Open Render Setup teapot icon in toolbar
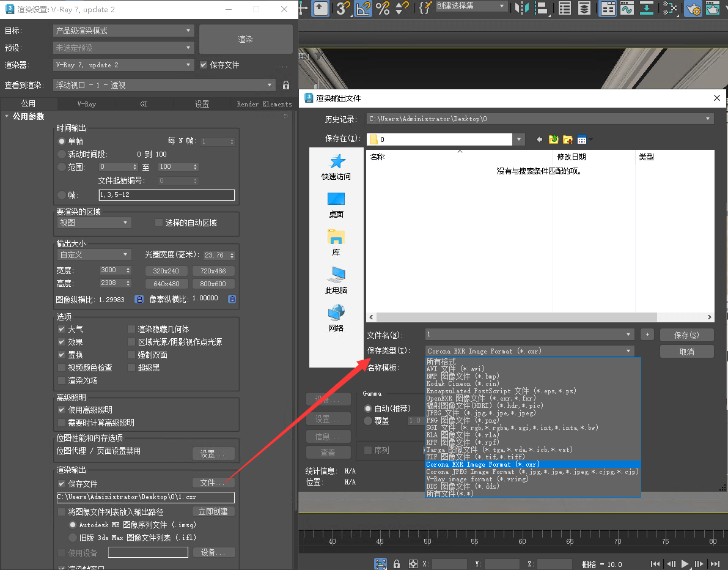 point(693,8)
